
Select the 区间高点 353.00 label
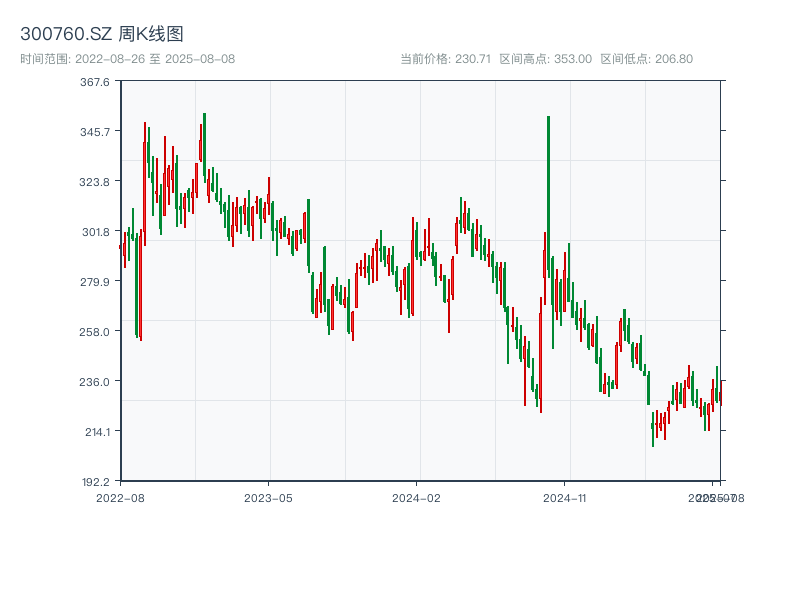[x=545, y=59]
